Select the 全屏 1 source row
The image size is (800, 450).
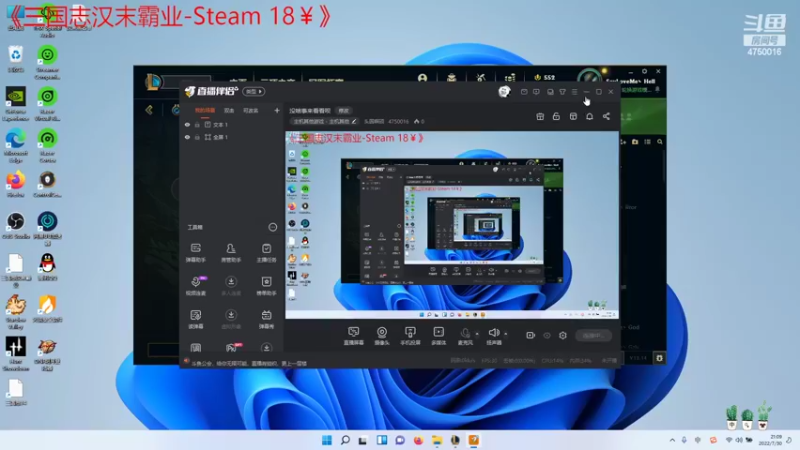click(231, 137)
